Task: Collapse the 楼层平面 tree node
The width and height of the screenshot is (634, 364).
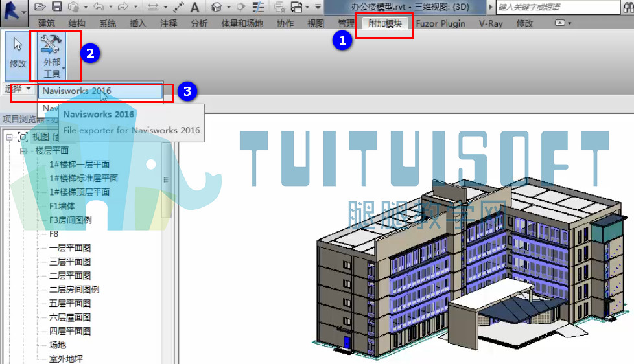Action: point(23,151)
